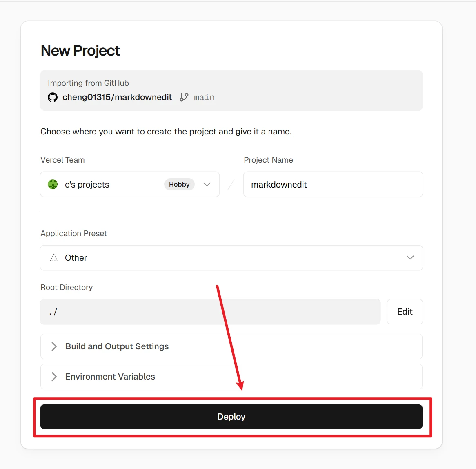Open the cheng01315/markdownedit repository link

coord(117,97)
